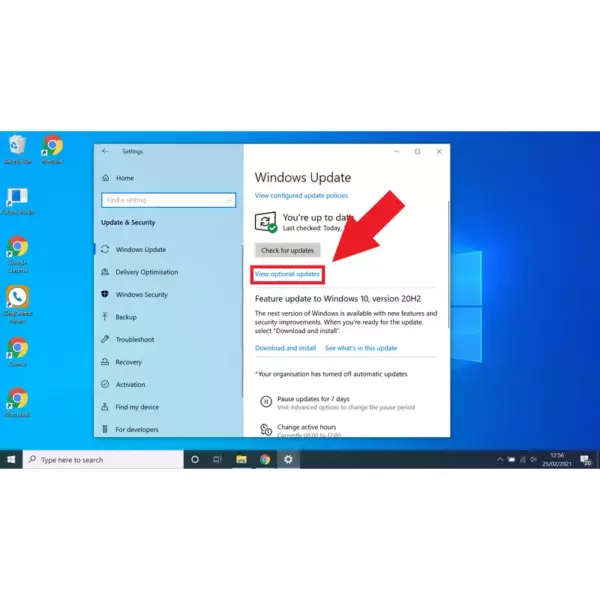600x600 pixels.
Task: Click the volume icon in system tray
Action: tap(533, 460)
